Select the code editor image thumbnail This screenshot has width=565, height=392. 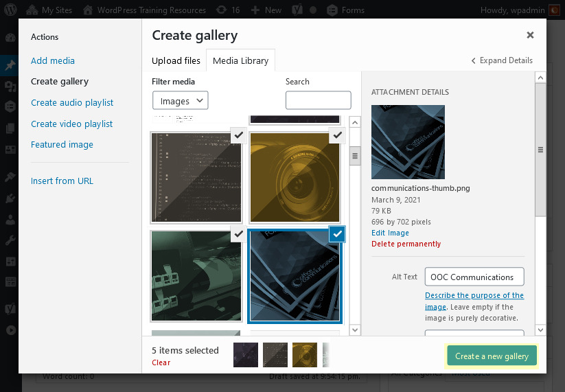(196, 177)
